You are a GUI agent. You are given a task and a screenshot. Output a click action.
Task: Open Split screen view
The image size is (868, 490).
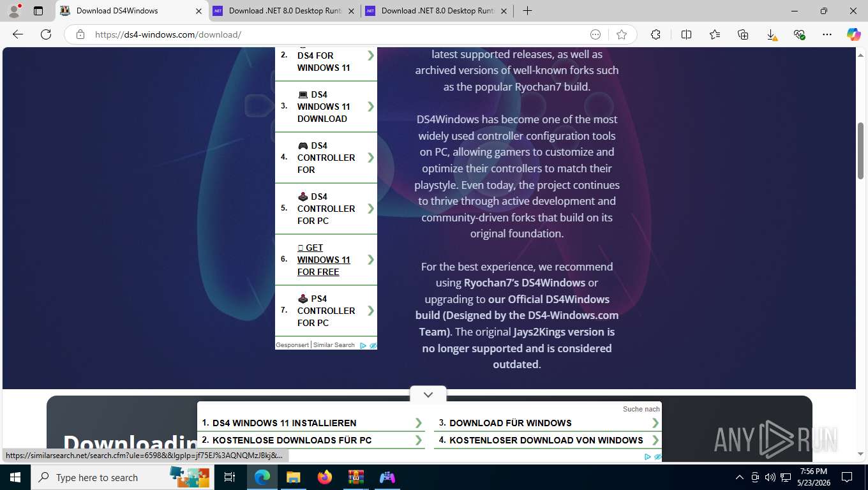[x=686, y=34]
